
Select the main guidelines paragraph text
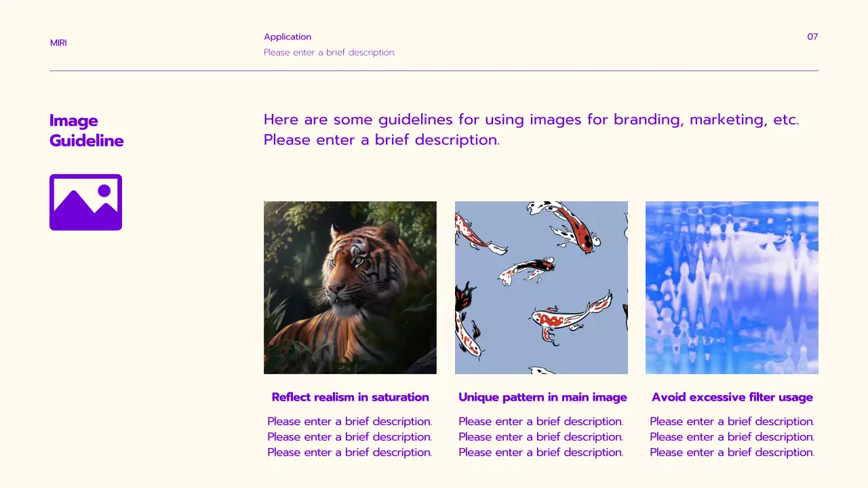(531, 129)
